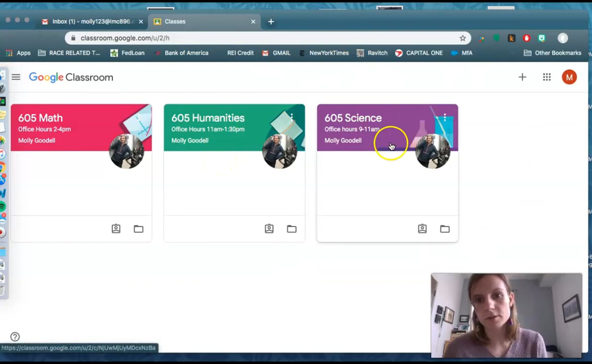Click the iTunes music icon in the dock
This screenshot has height=364, width=592.
(x=2, y=154)
